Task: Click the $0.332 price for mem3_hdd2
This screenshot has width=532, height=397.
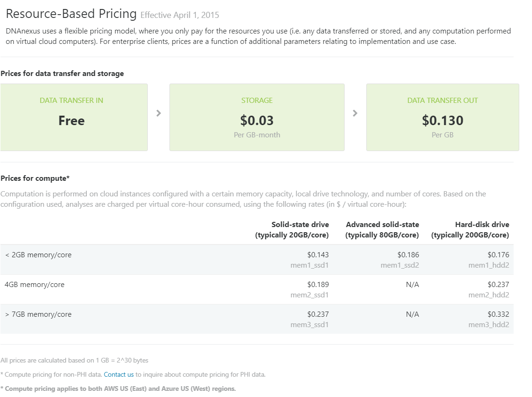Action: (498, 314)
